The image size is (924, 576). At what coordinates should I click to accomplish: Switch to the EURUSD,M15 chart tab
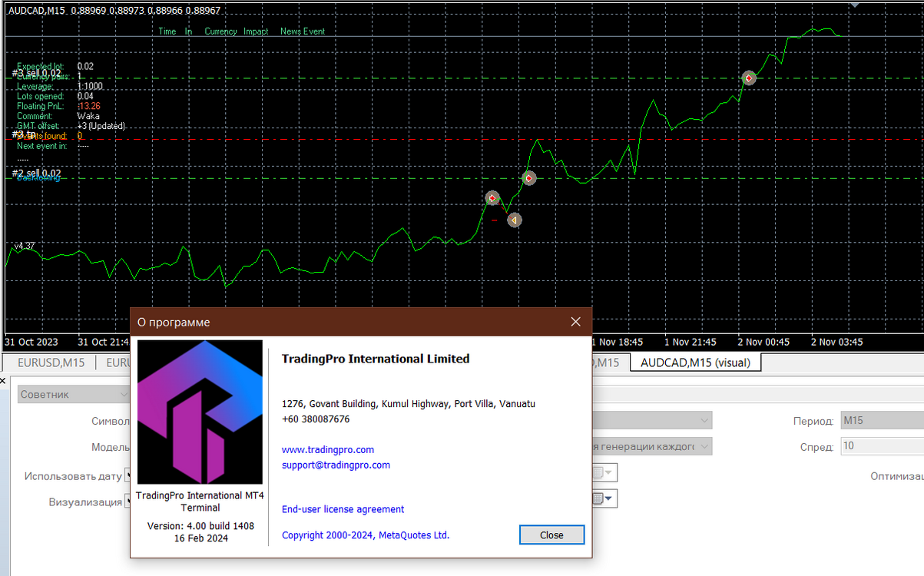[51, 362]
